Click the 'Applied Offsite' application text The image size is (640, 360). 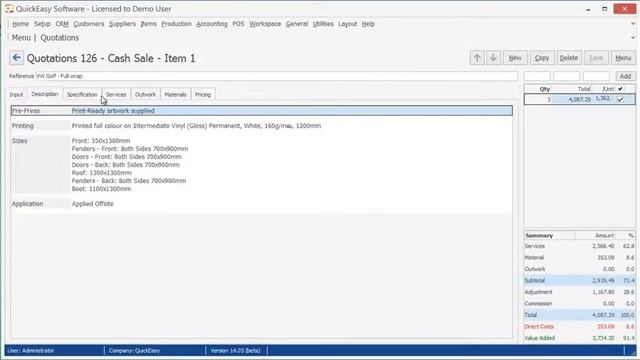93,204
